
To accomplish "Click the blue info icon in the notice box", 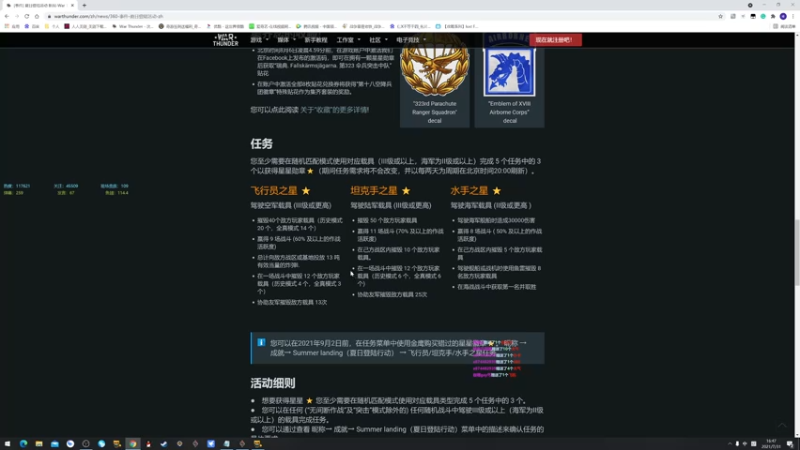I will [261, 342].
